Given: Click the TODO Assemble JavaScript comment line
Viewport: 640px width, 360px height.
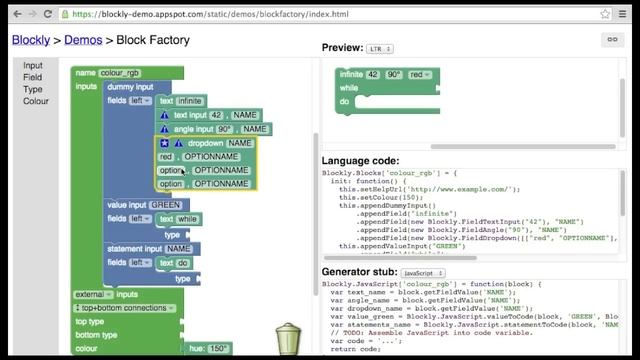Looking at the screenshot, I should 431,333.
